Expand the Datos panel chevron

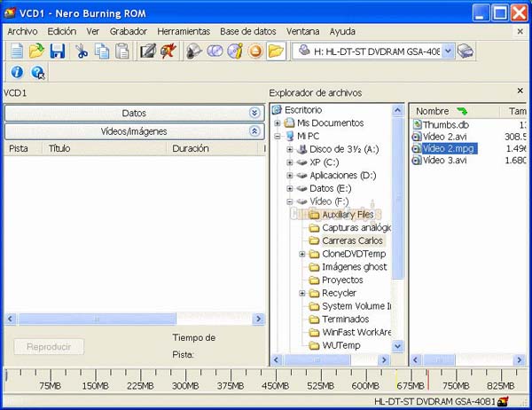click(254, 113)
